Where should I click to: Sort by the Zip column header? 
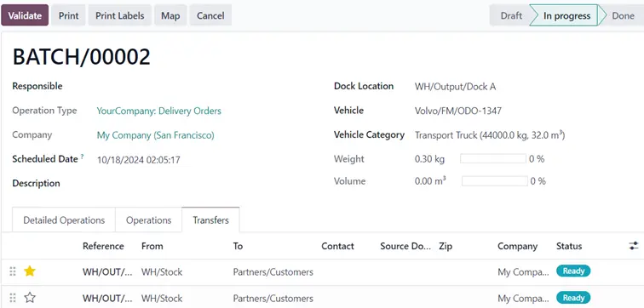(446, 246)
